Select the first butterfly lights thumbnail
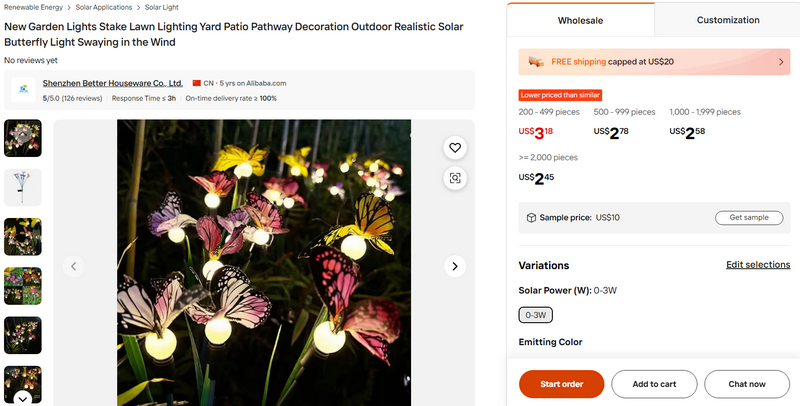The width and height of the screenshot is (800, 406). (x=23, y=138)
